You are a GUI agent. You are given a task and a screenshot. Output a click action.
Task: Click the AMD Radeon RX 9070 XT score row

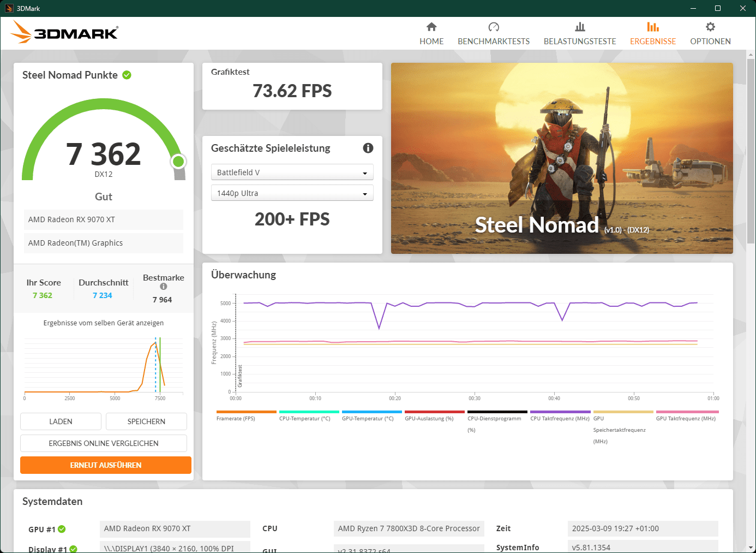click(x=104, y=219)
